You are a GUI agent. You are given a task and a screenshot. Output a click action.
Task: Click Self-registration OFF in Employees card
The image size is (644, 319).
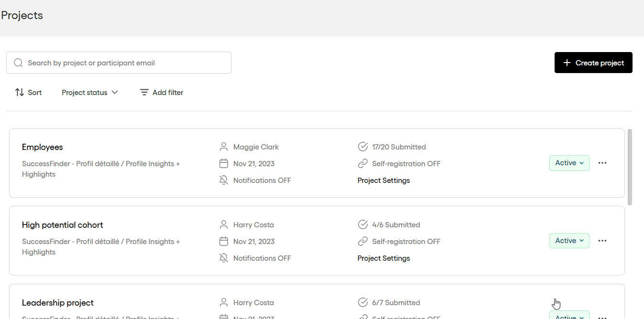[406, 164]
